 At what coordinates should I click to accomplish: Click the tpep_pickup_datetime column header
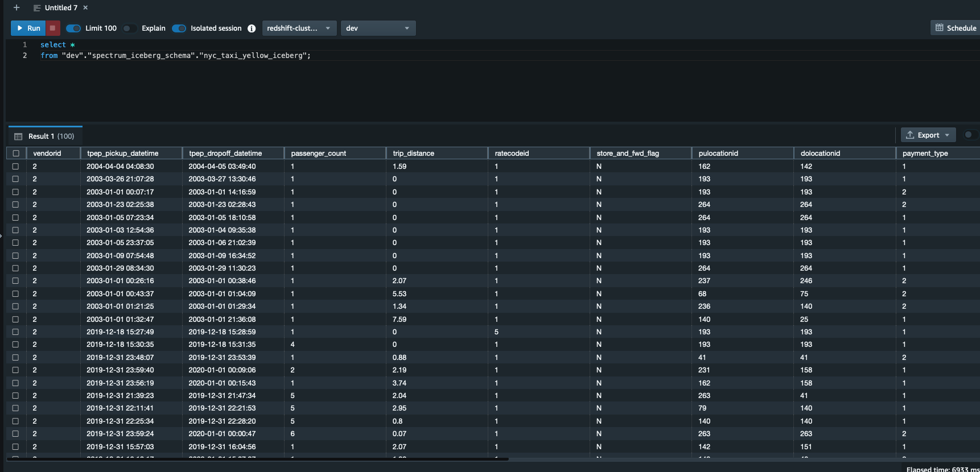click(131, 153)
